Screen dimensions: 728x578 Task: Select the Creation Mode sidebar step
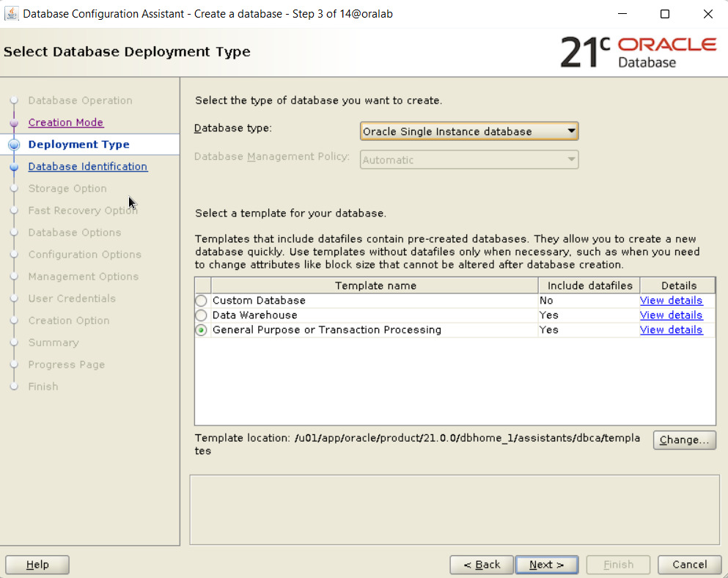click(x=65, y=122)
